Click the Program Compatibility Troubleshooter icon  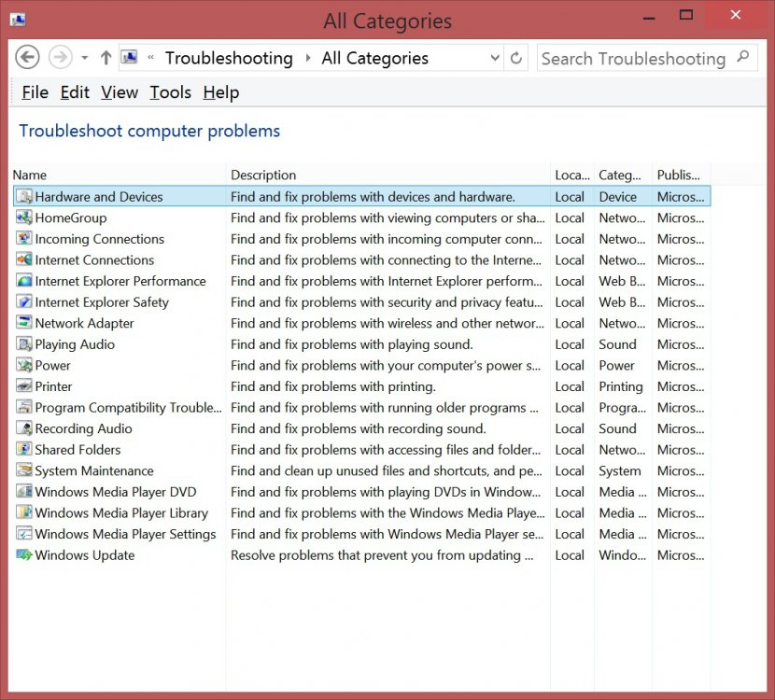23,407
